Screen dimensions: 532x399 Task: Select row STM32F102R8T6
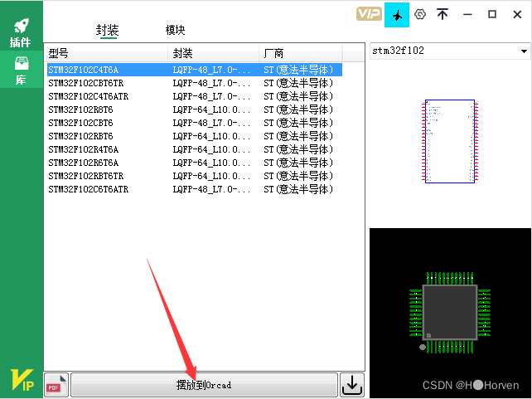tap(195, 109)
